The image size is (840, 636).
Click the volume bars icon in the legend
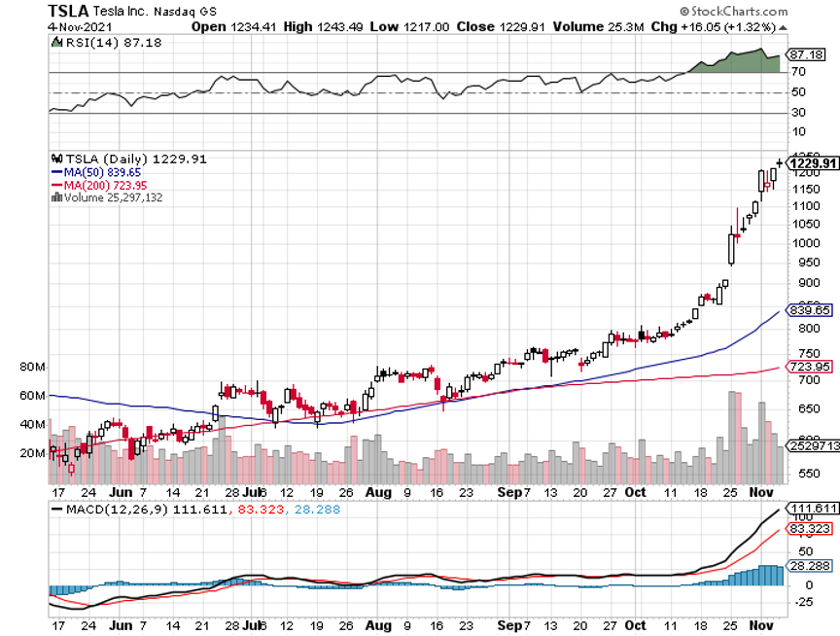56,197
